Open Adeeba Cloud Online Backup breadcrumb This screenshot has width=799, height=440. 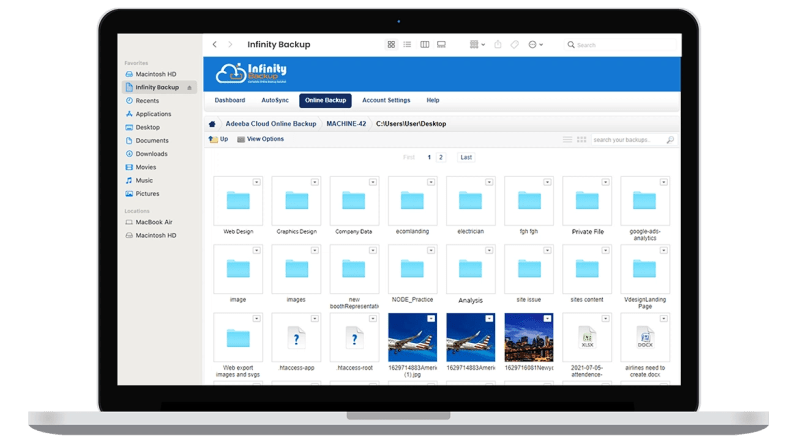coord(271,124)
